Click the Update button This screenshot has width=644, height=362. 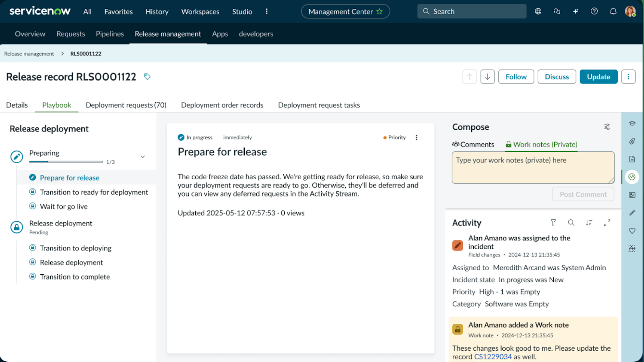coord(599,77)
